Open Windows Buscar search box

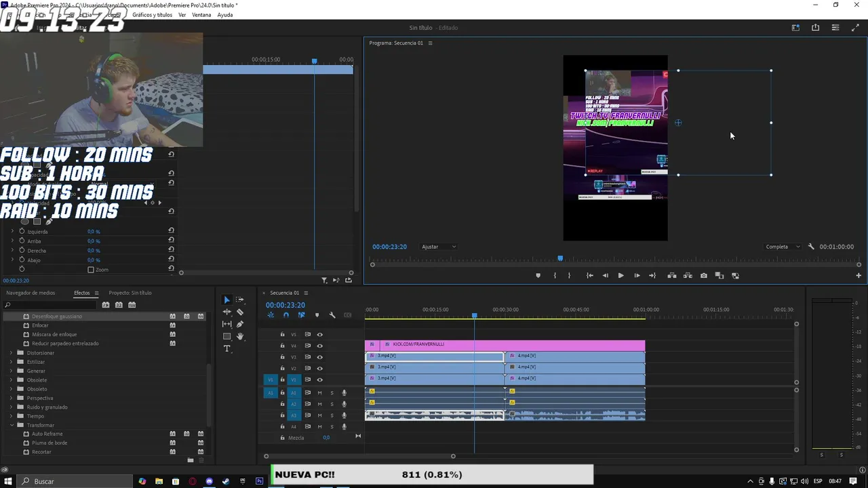coord(75,481)
